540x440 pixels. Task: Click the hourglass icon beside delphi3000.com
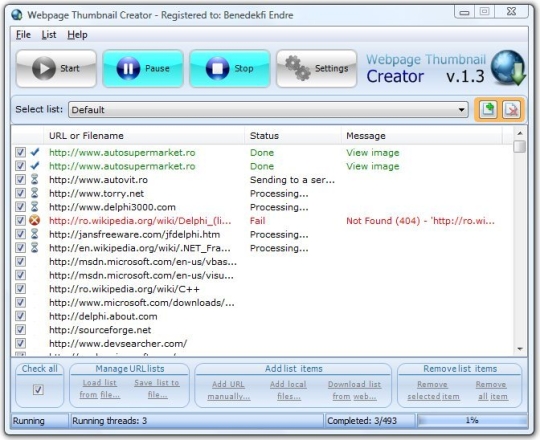(34, 207)
